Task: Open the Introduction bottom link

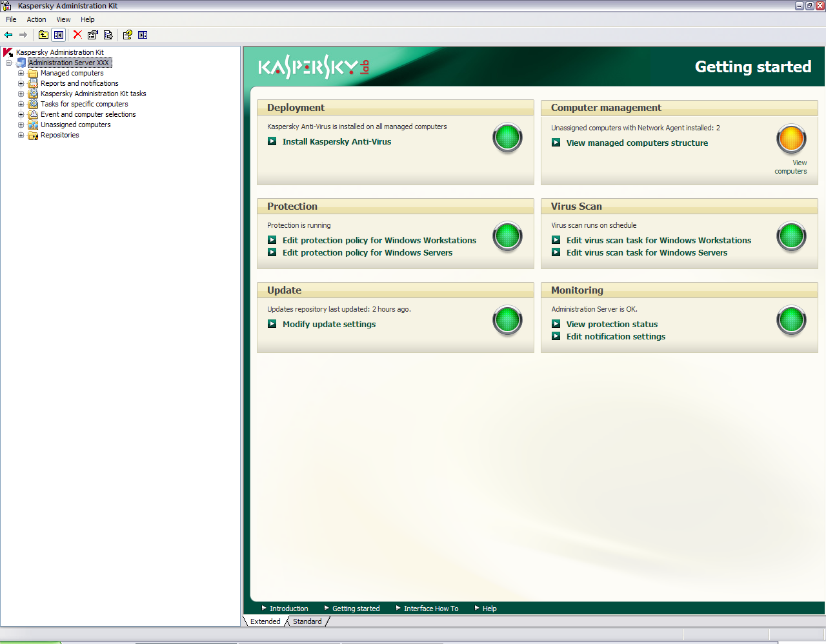Action: pos(288,609)
